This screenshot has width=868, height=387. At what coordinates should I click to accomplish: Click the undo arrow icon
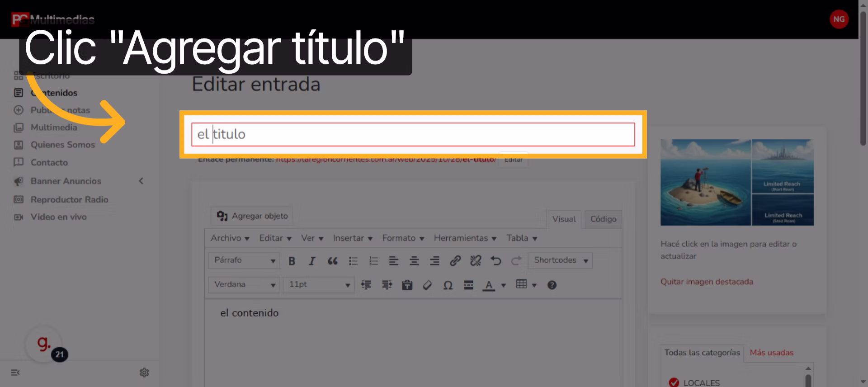click(x=496, y=261)
